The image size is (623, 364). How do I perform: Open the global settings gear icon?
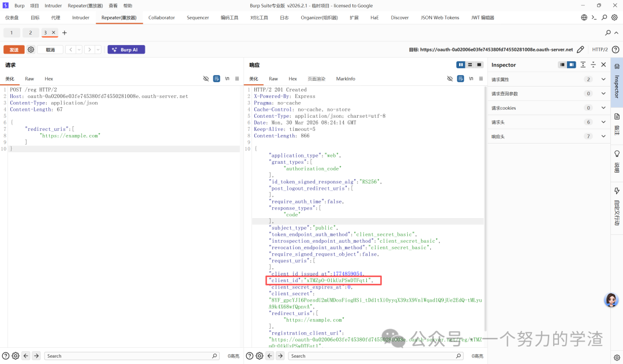(x=614, y=17)
